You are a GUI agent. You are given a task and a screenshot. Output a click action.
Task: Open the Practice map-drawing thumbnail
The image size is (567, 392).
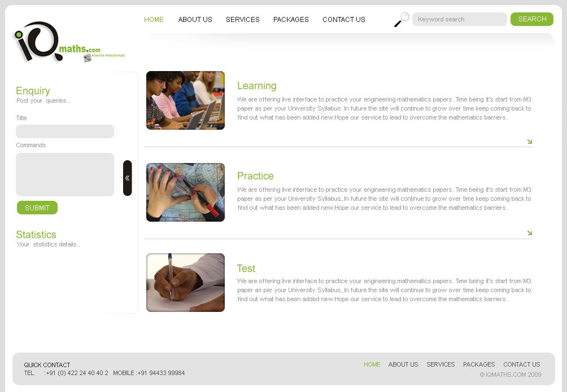pyautogui.click(x=185, y=192)
